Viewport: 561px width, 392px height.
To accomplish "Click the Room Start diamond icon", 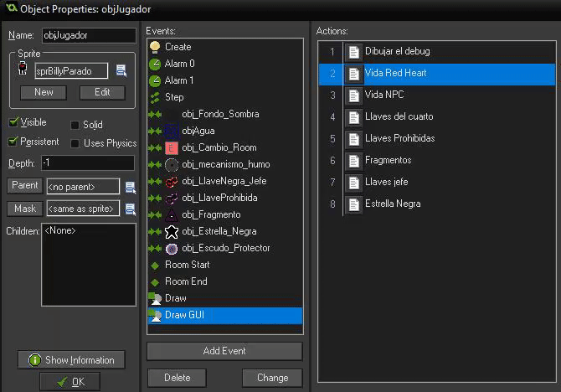I will [x=155, y=266].
